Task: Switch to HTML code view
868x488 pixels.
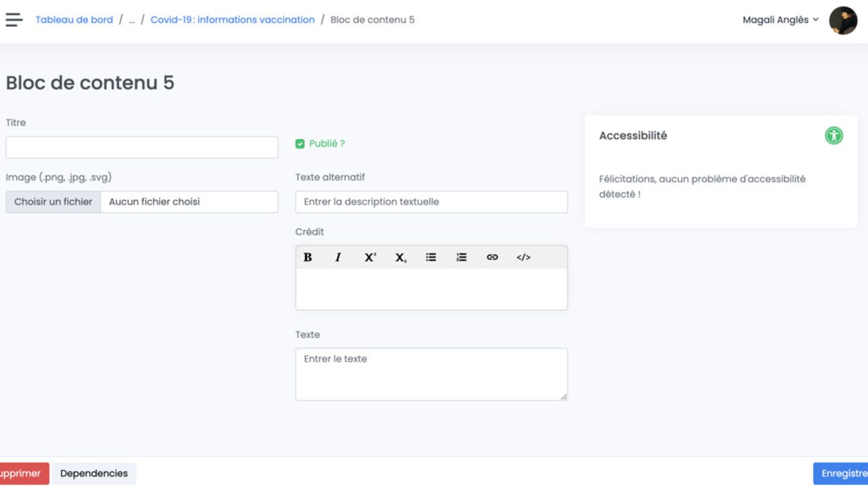Action: (x=523, y=258)
